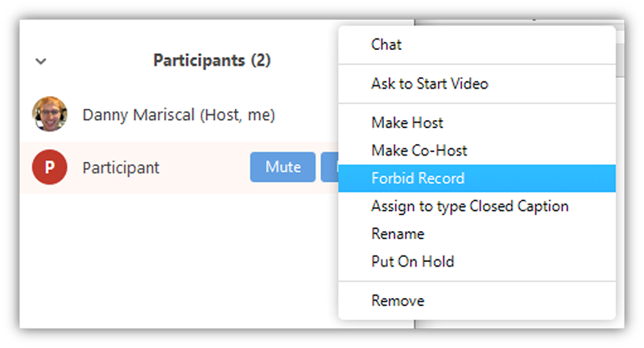Select the Participant name in the list
644x348 pixels.
tap(121, 168)
